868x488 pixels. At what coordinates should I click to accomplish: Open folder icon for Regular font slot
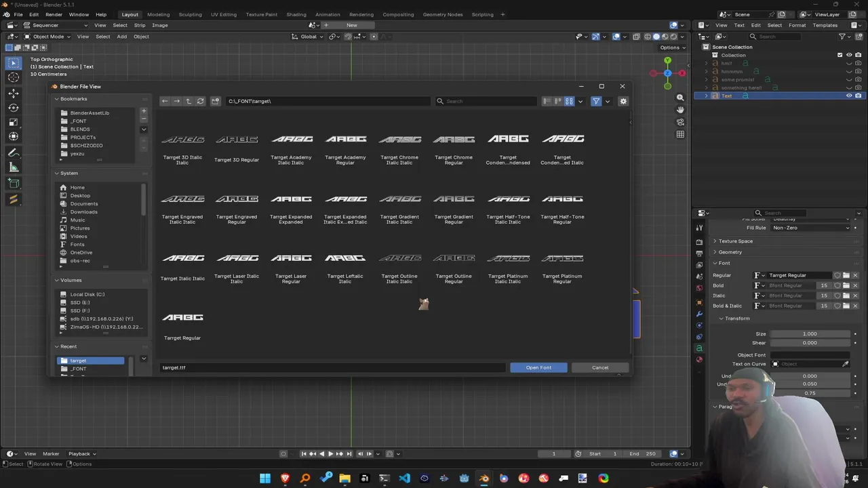(x=846, y=275)
